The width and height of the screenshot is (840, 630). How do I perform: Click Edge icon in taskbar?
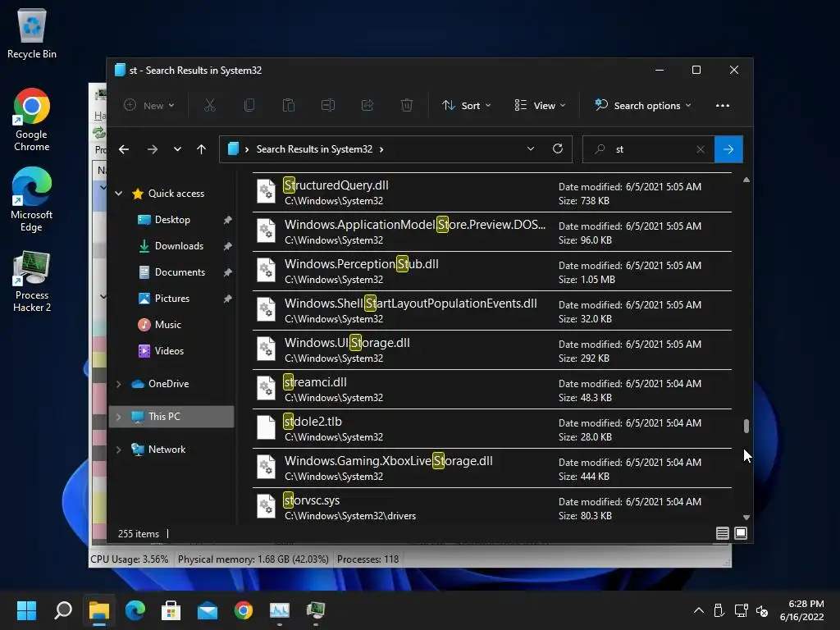(x=135, y=610)
